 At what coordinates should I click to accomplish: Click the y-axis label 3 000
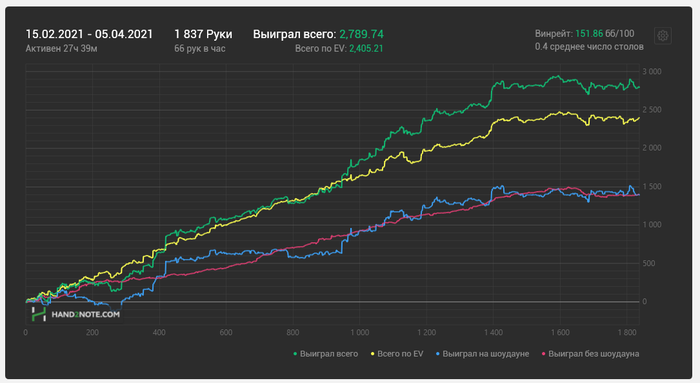coord(652,71)
